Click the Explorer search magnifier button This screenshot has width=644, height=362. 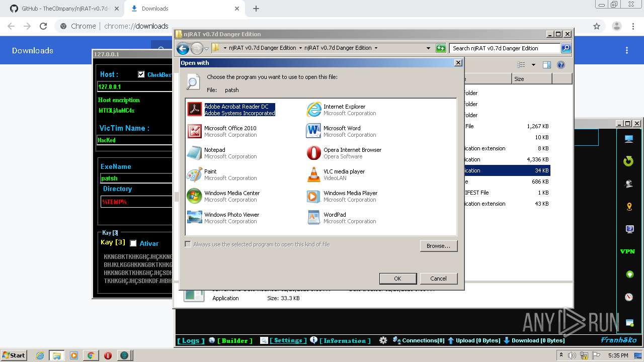point(566,48)
